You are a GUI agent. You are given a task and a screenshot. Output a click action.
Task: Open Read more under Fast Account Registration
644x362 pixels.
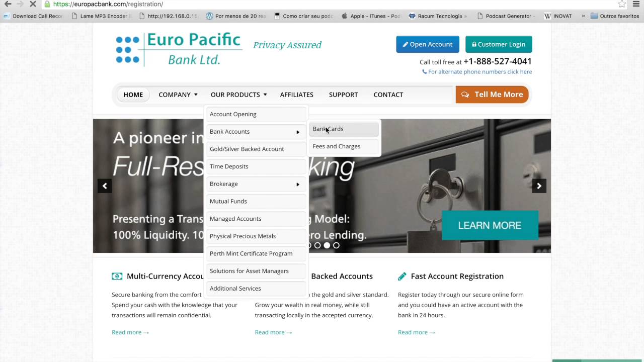(417, 332)
